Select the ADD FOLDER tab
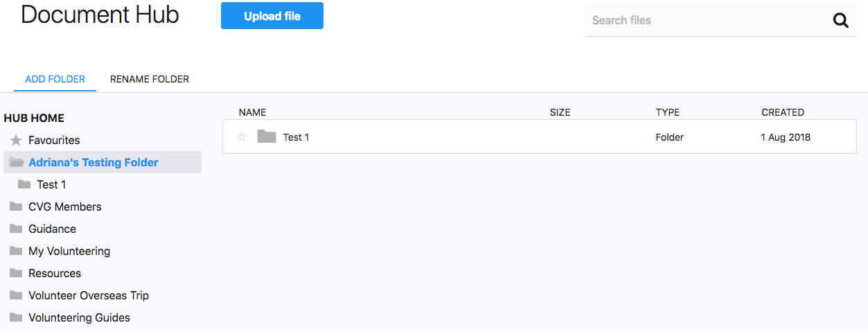This screenshot has height=332, width=868. pos(55,79)
